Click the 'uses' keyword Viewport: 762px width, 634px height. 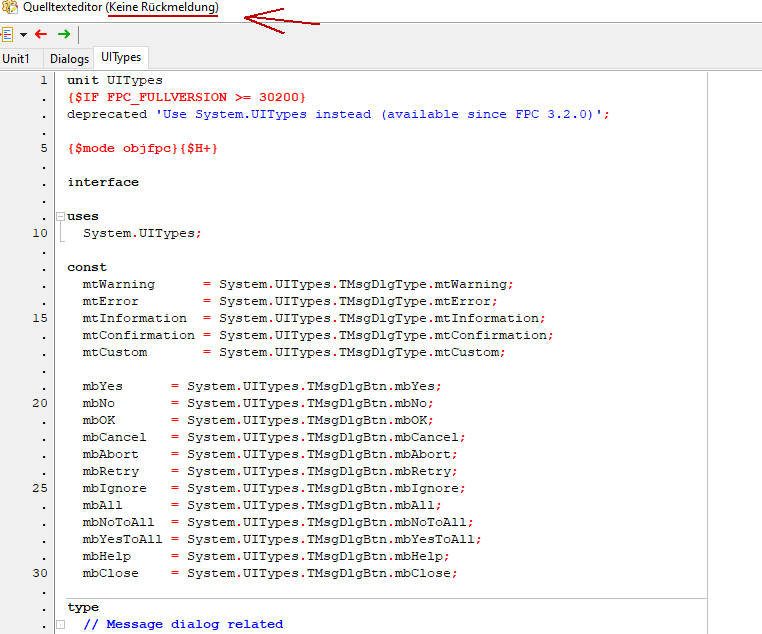click(83, 216)
